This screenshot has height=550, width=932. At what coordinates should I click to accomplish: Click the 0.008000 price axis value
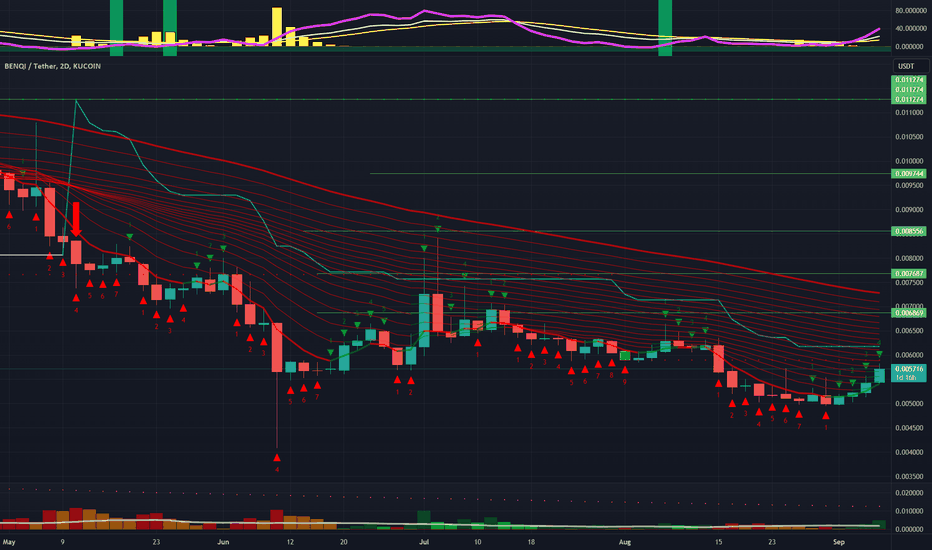(909, 259)
